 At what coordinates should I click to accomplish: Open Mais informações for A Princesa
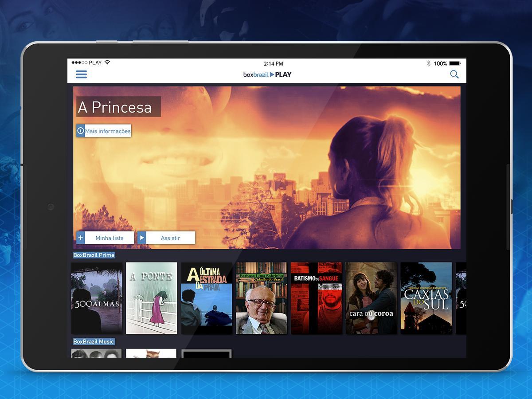point(108,131)
